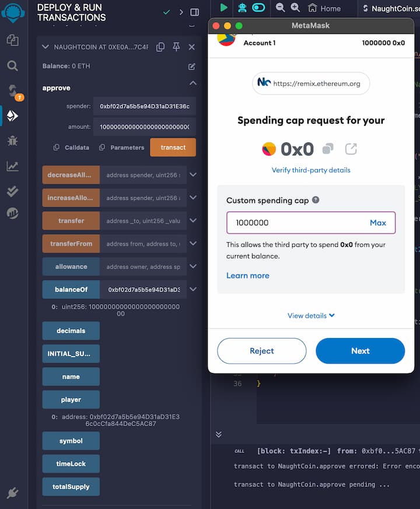Open the Sourcify pie chart sidebar icon
Viewport: 420px width, 509px height.
(13, 213)
